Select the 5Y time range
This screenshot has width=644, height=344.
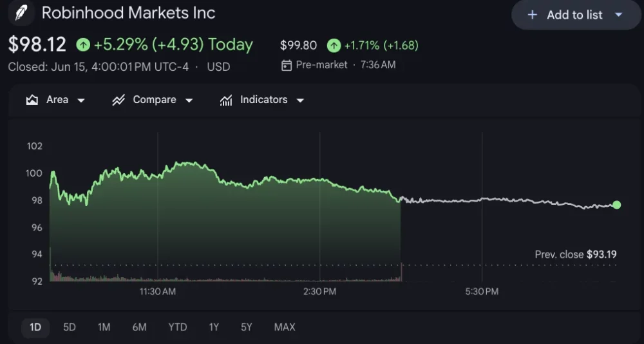point(247,327)
